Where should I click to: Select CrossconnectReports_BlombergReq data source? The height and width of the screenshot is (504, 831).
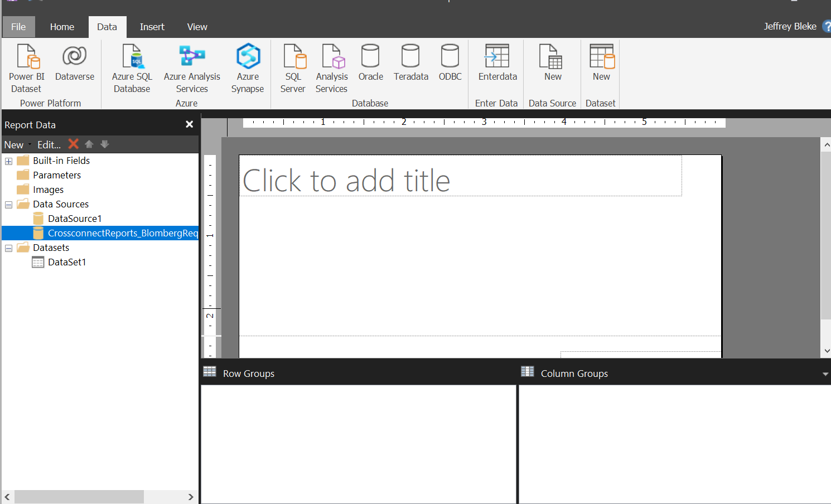pos(123,233)
